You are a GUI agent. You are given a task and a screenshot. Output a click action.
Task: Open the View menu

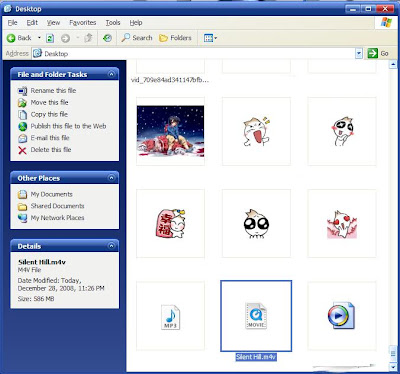53,23
